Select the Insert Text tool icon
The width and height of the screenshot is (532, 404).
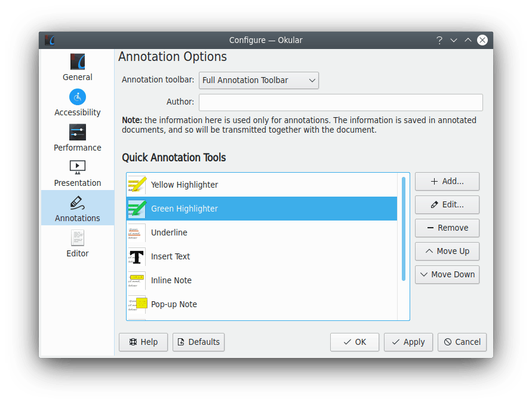pos(137,256)
